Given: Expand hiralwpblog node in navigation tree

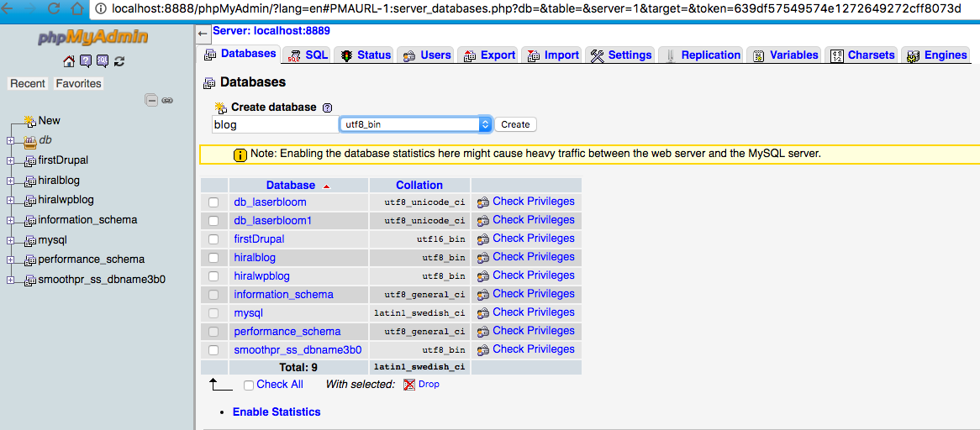Looking at the screenshot, I should 10,201.
